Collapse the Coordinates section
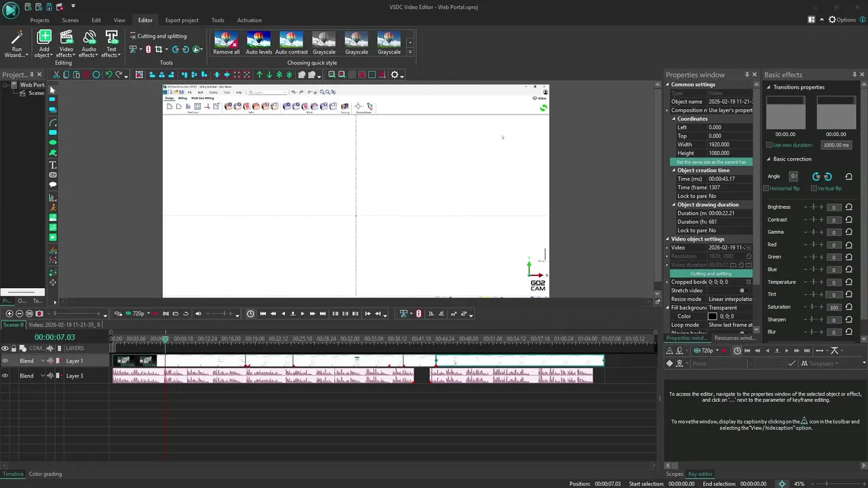This screenshot has width=868, height=488. pos(674,119)
